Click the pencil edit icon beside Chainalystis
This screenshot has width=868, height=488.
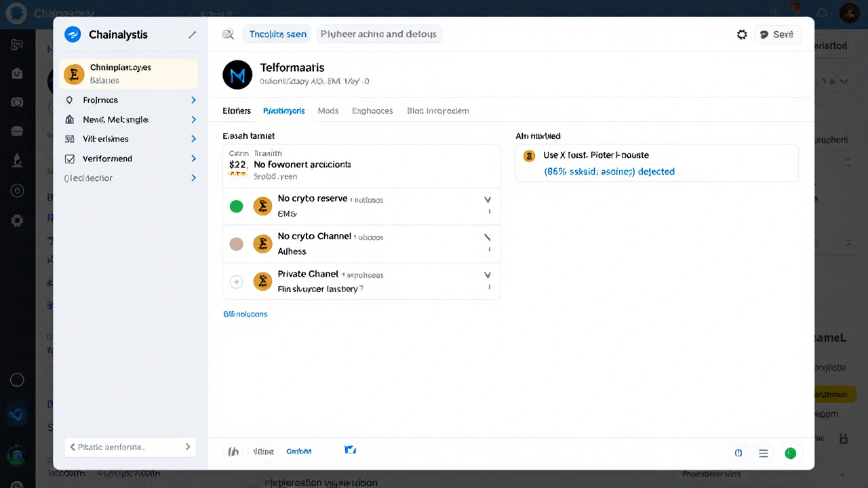coord(193,34)
